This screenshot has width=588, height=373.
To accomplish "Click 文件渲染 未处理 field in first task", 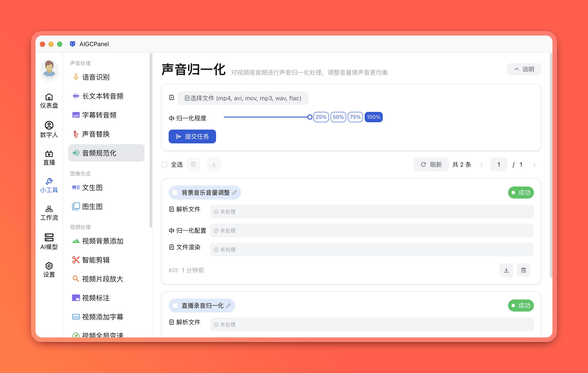I will pos(372,249).
